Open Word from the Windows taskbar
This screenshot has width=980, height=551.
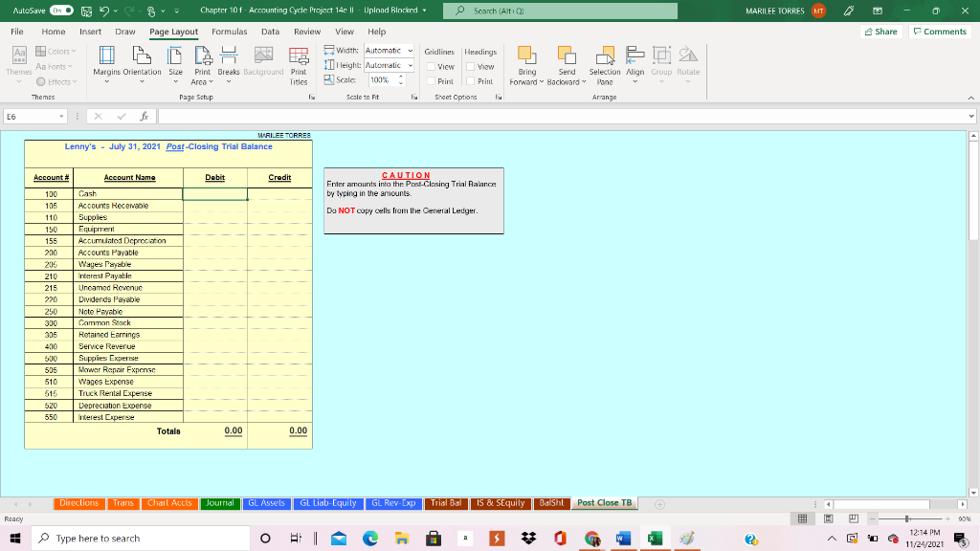(623, 538)
